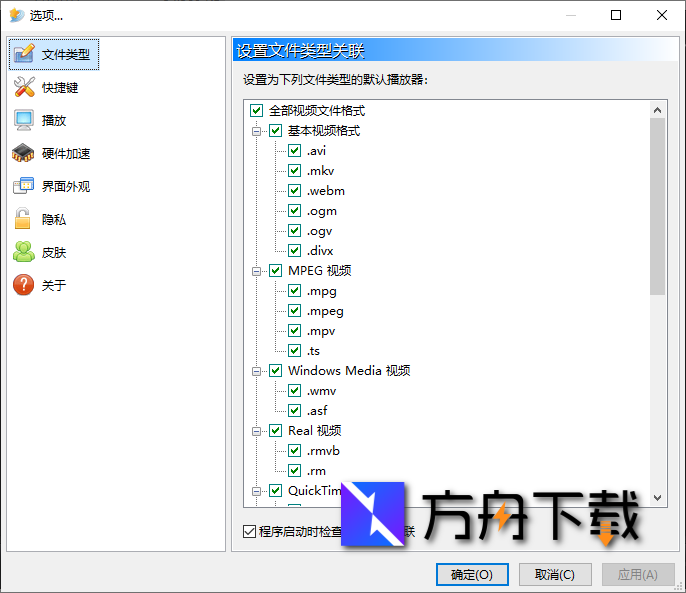The image size is (686, 593).
Task: Toggle the .ts checkbox
Action: pos(294,351)
